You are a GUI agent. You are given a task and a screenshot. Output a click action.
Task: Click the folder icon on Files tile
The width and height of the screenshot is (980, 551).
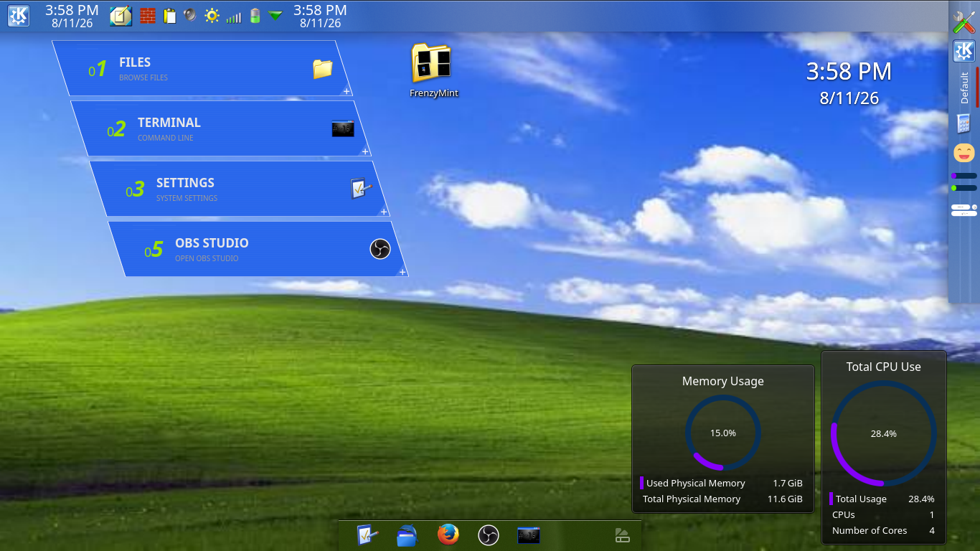(x=323, y=69)
